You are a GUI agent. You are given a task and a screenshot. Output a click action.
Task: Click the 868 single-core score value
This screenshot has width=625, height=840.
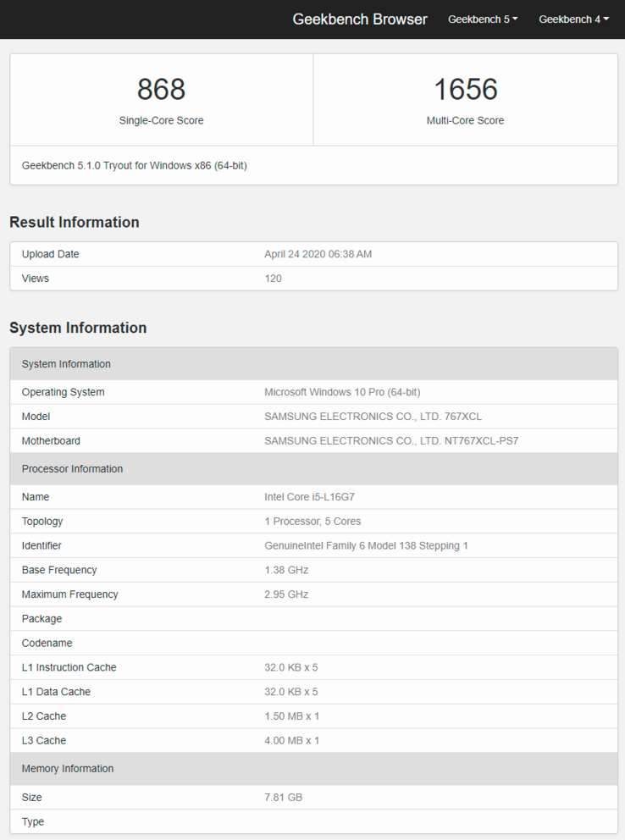click(x=161, y=89)
